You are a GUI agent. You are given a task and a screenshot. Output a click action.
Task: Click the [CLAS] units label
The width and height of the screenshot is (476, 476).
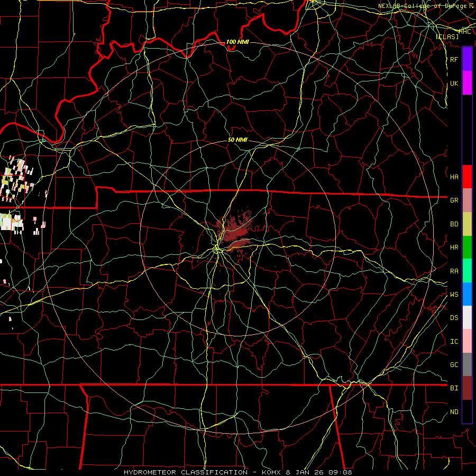click(447, 36)
